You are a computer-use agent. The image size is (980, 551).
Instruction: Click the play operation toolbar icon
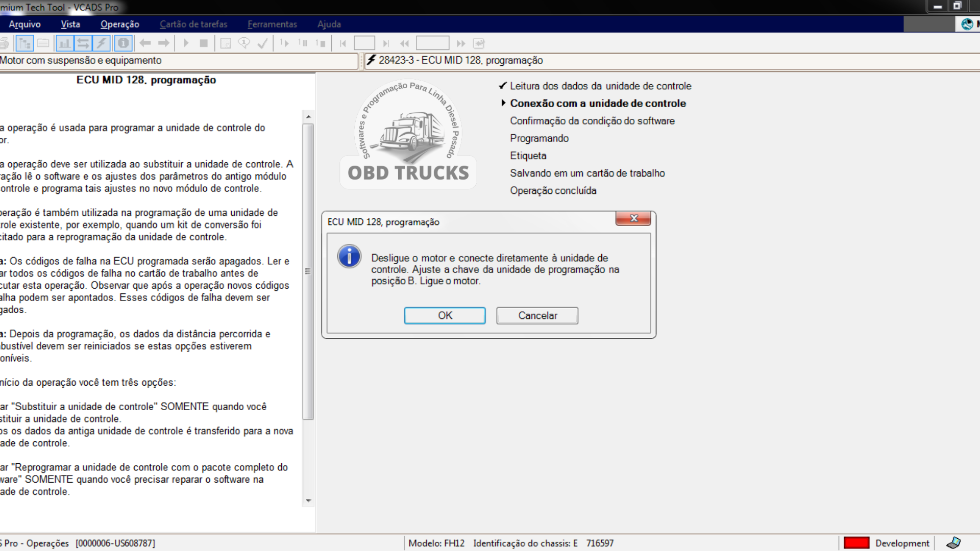click(x=186, y=43)
